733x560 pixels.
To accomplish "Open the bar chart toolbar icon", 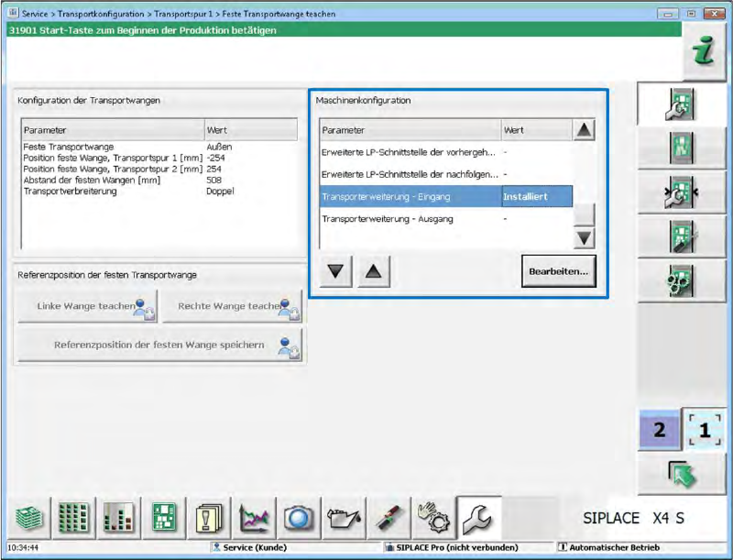I will 119,518.
